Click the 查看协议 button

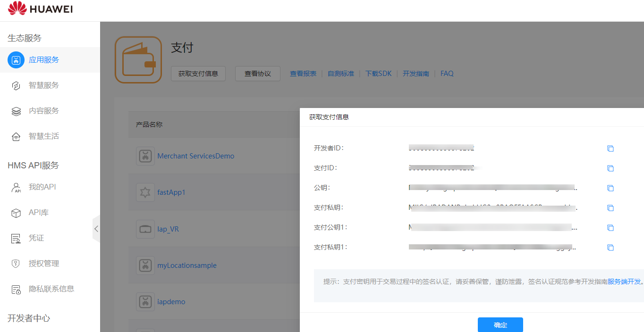click(258, 74)
